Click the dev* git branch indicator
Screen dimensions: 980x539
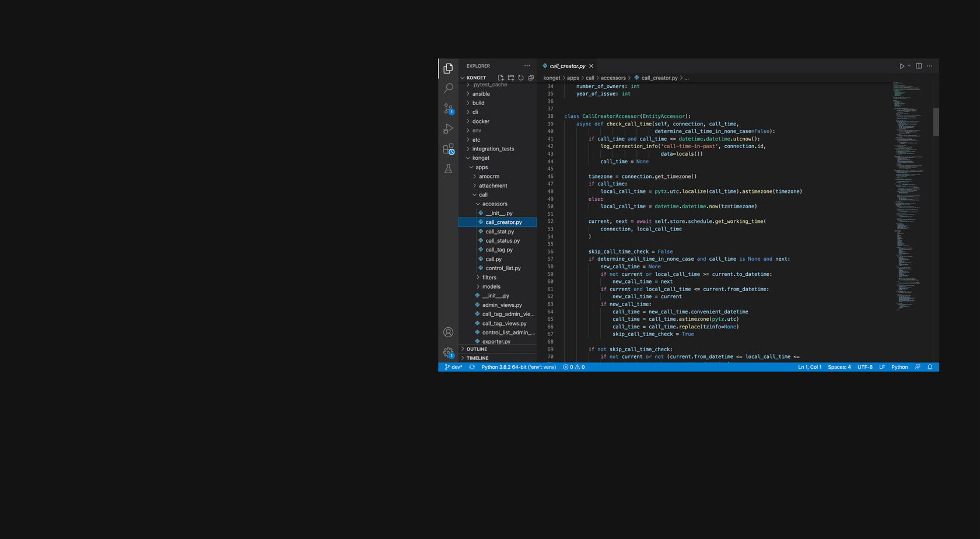point(453,367)
